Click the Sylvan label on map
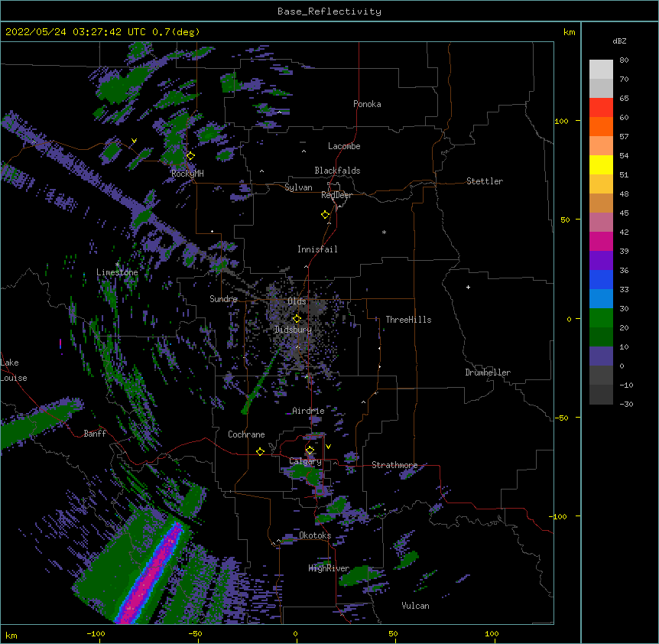The image size is (659, 644). [298, 187]
